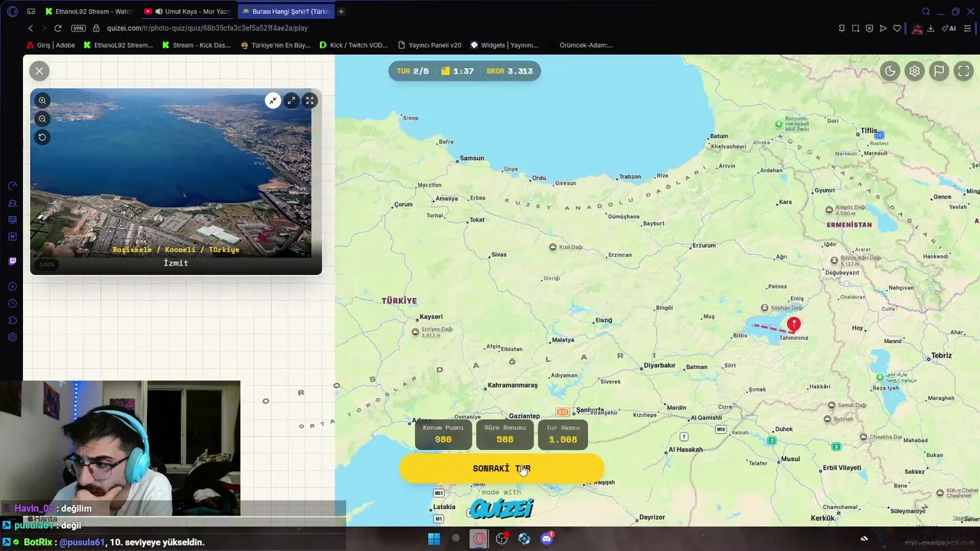Open Opera GX from taskbar
The height and width of the screenshot is (551, 980).
click(x=479, y=539)
